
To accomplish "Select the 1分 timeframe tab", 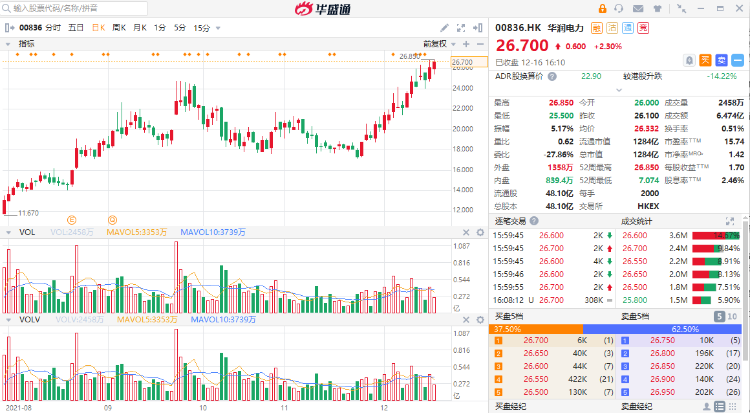I will pyautogui.click(x=160, y=28).
